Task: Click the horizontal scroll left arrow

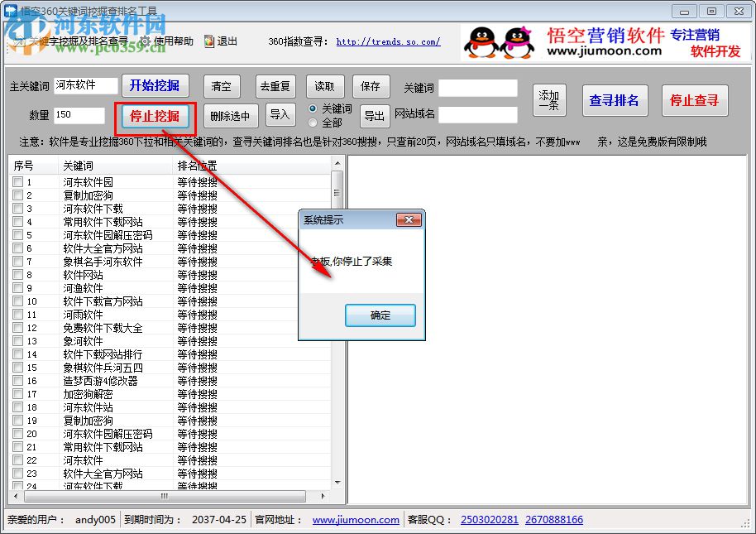Action: (16, 496)
